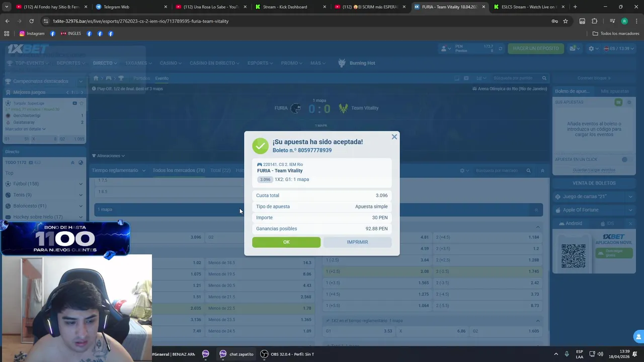This screenshot has width=644, height=362.
Task: Click the gamepad breadcrumb icon
Action: (x=108, y=78)
